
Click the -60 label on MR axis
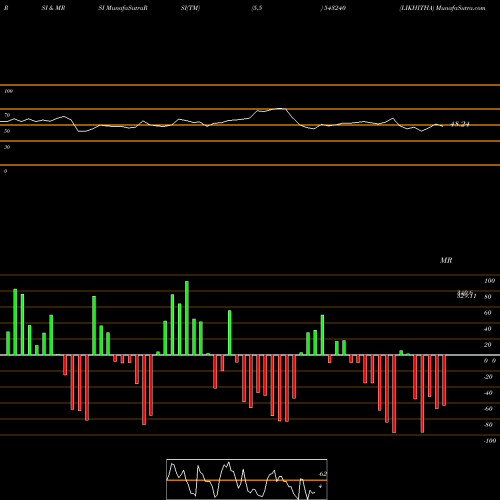[488, 409]
